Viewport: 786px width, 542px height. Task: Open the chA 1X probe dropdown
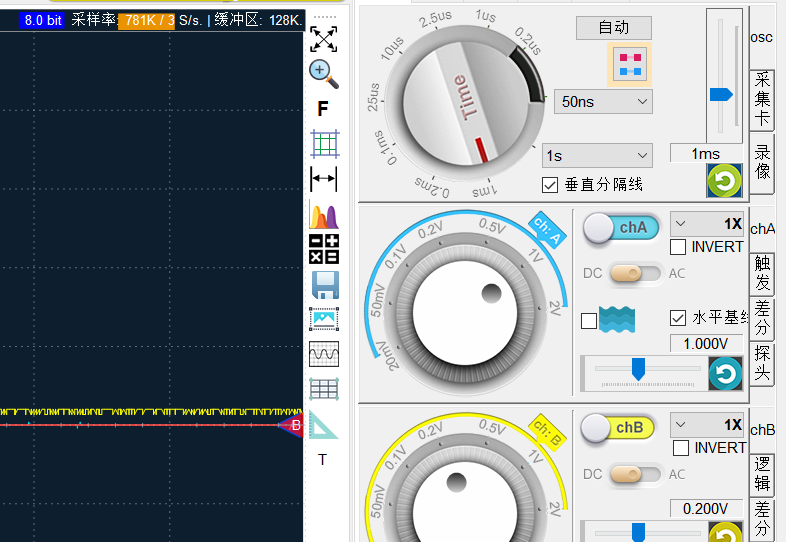pos(707,224)
